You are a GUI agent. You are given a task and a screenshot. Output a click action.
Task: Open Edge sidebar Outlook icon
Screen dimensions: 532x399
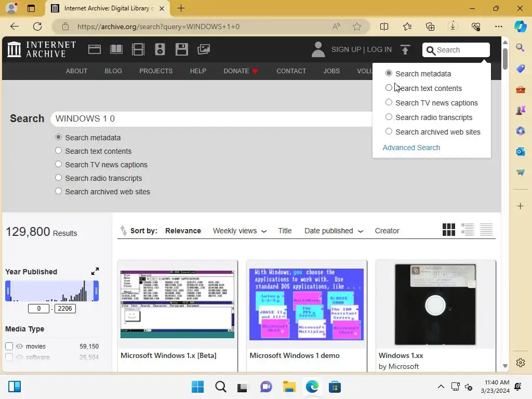[520, 151]
